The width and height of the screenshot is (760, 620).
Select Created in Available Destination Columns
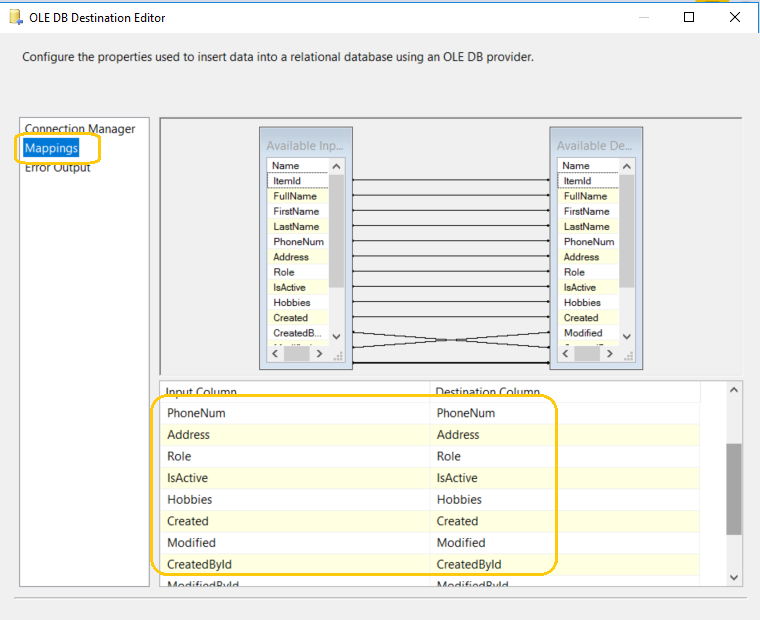(x=588, y=318)
